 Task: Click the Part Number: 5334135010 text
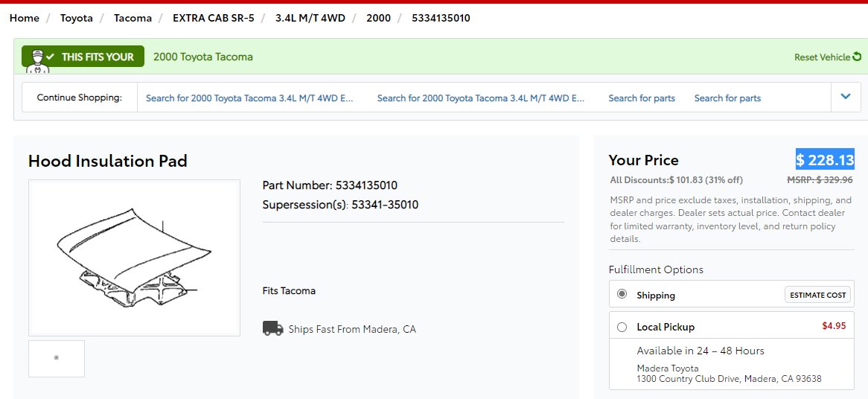tap(330, 185)
